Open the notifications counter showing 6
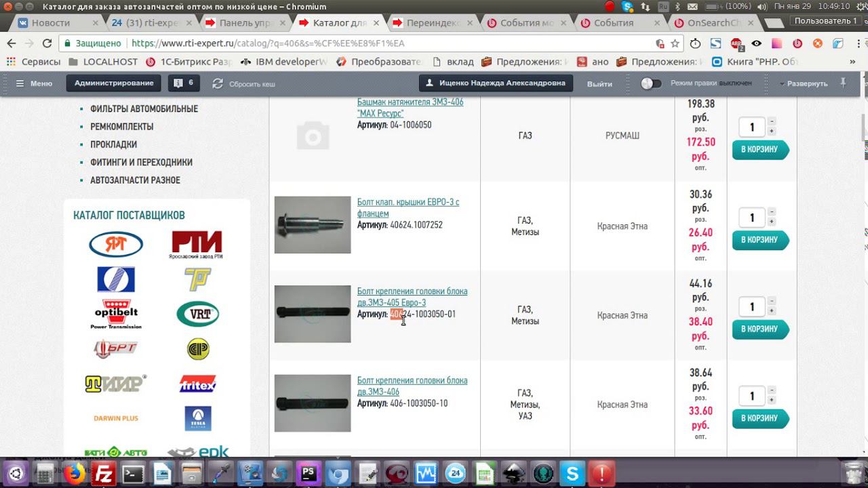This screenshot has height=488, width=868. pos(183,83)
